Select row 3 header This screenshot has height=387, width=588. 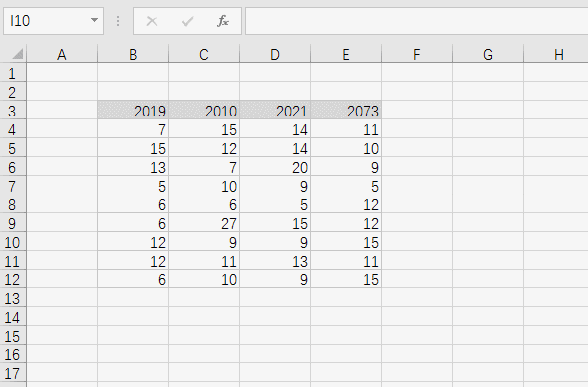[x=13, y=111]
